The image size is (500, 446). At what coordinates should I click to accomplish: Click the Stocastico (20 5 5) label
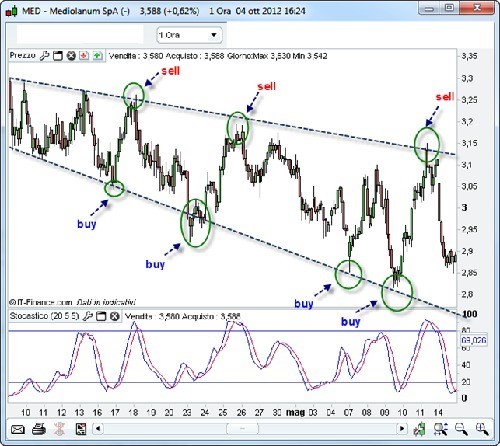(x=44, y=316)
